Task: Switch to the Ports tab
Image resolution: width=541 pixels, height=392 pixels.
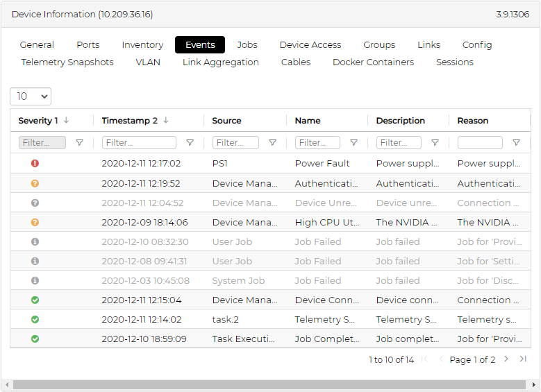Action: tap(88, 45)
